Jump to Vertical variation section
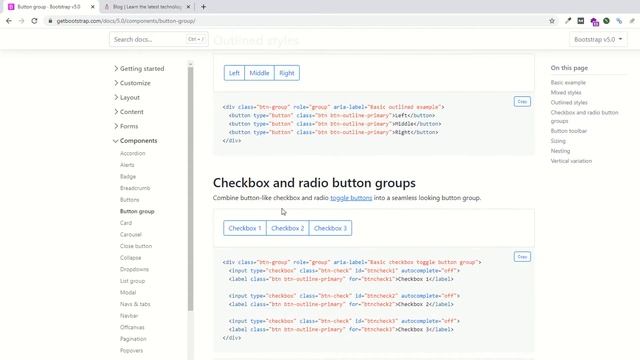Image resolution: width=640 pixels, height=360 pixels. 571,161
